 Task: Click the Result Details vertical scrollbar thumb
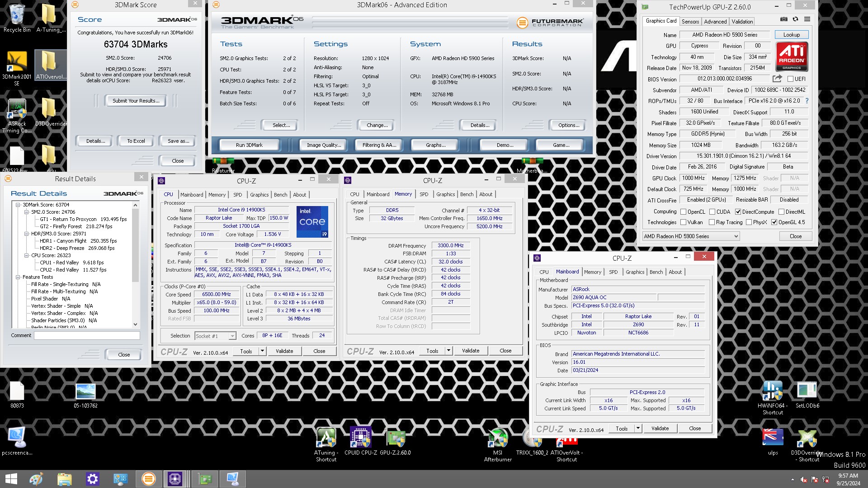click(x=135, y=245)
